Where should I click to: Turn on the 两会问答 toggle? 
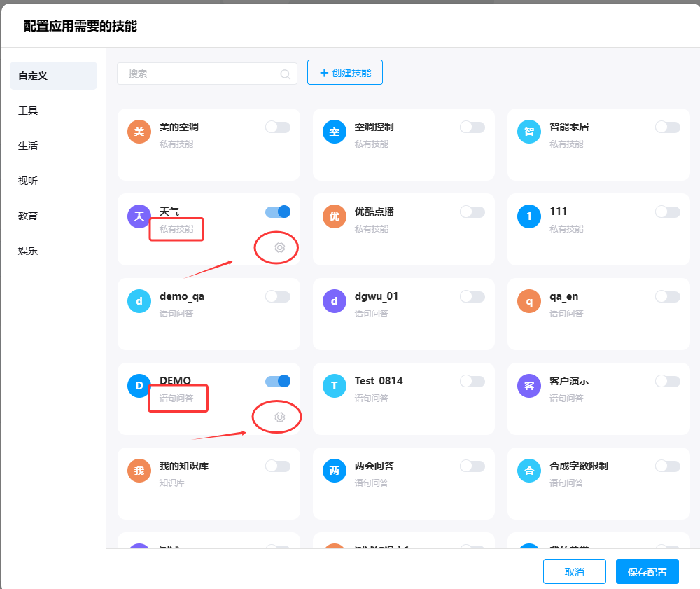[x=472, y=466]
